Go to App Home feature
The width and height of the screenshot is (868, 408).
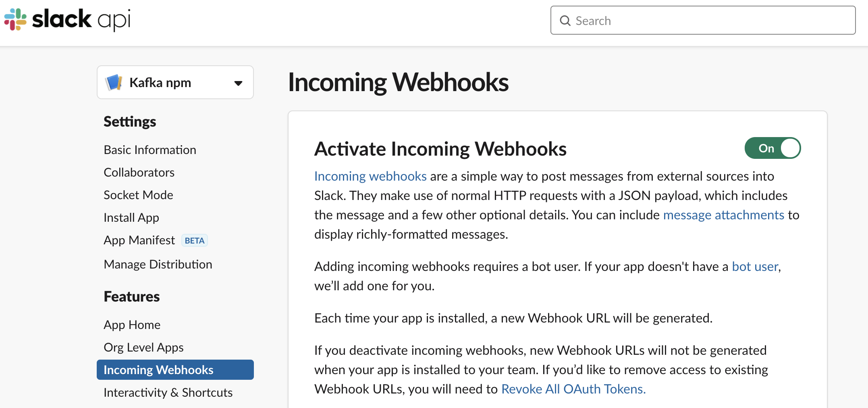[132, 325]
